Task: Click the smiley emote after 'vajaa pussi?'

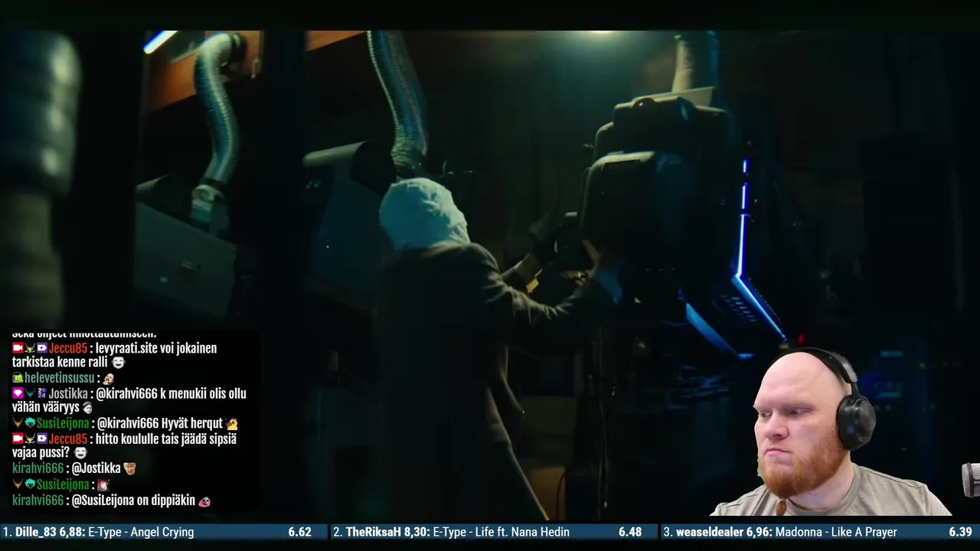Action: pyautogui.click(x=80, y=453)
